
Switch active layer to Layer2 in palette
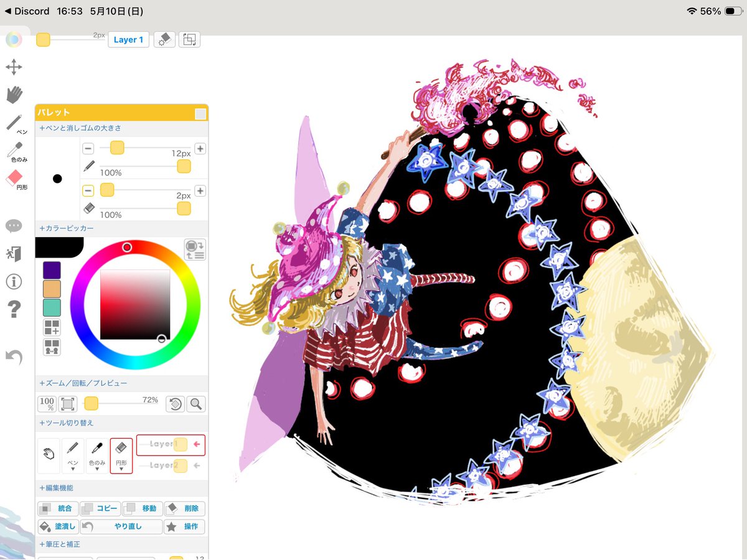[171, 465]
